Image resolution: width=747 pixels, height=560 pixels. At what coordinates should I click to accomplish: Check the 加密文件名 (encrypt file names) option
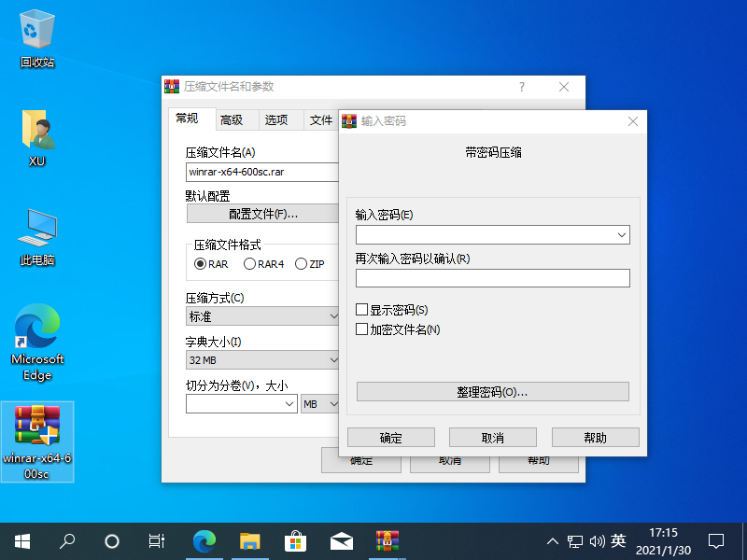[362, 329]
